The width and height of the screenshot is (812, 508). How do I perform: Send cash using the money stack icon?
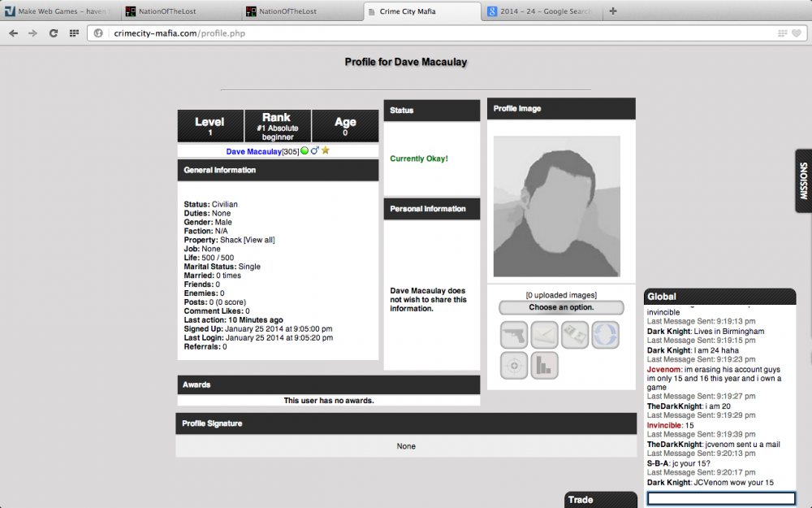click(575, 334)
